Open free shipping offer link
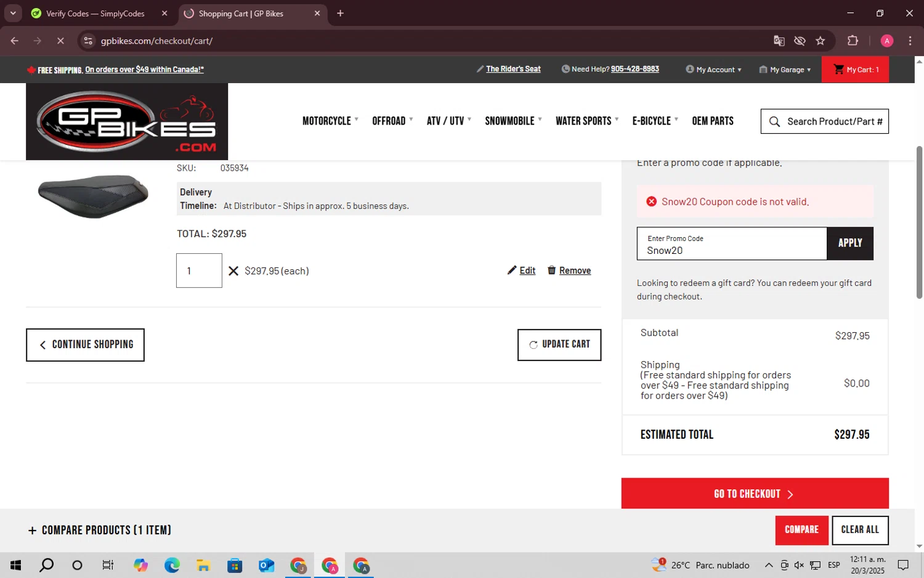Viewport: 924px width, 578px height. pos(144,70)
